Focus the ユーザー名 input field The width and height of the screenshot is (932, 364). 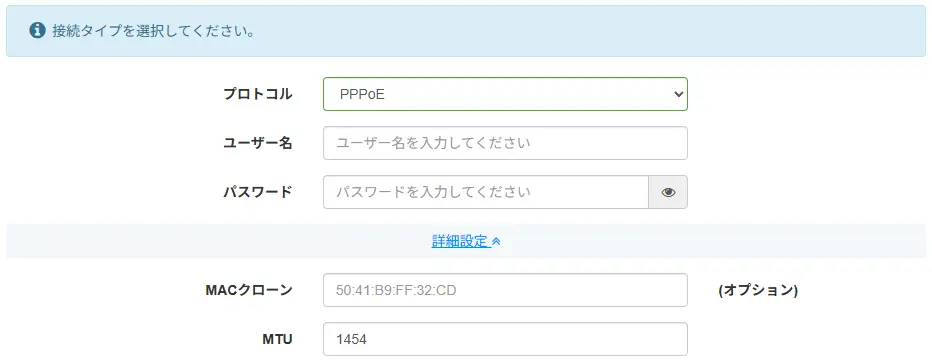tap(505, 143)
